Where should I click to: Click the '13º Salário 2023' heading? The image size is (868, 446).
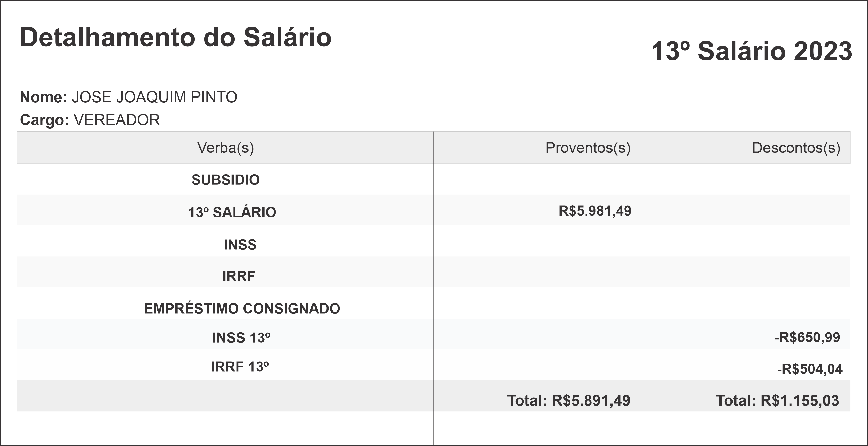click(751, 51)
